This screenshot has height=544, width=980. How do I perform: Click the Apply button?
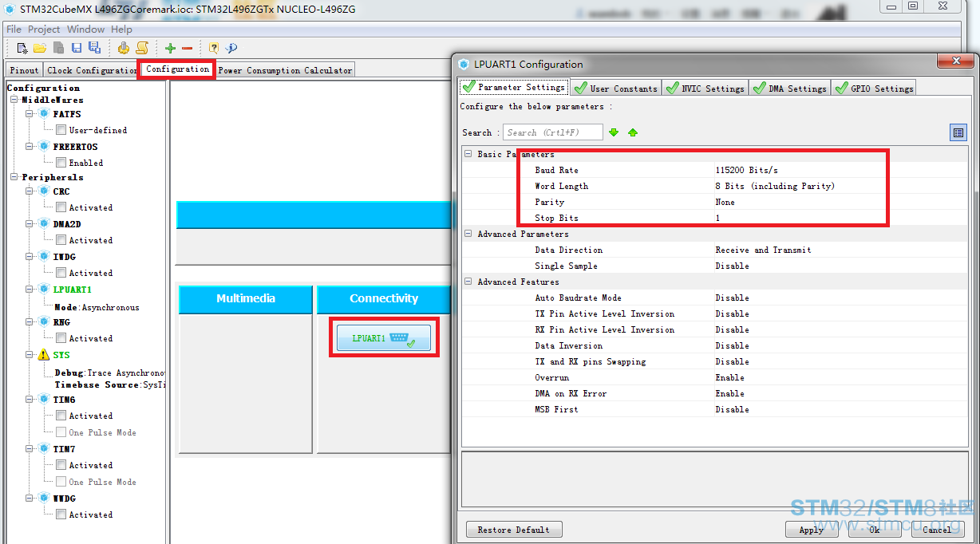812,530
